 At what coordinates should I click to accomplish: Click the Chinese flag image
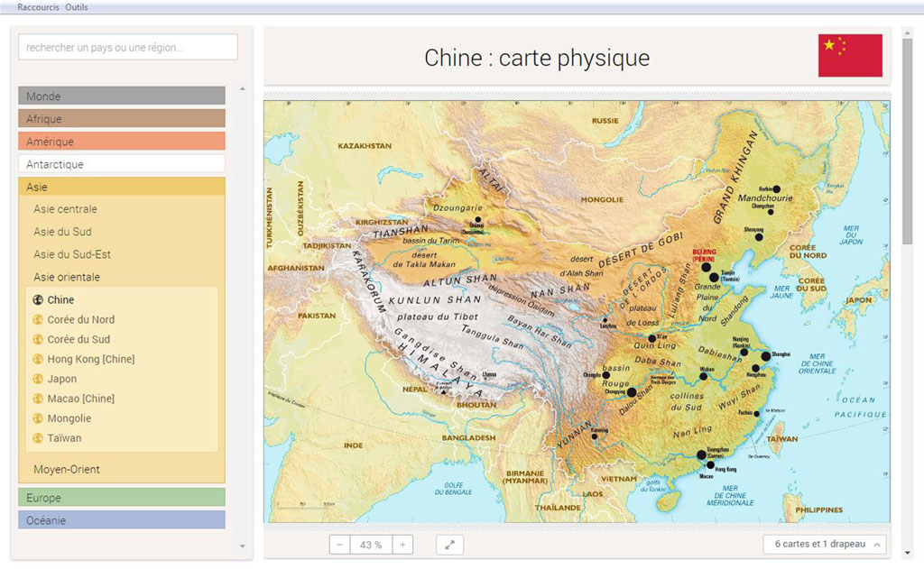[x=850, y=56]
